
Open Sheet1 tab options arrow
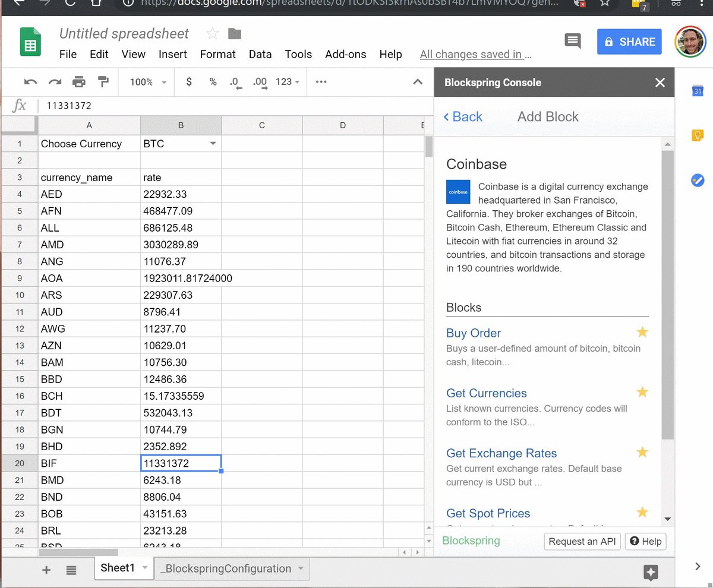pos(144,568)
